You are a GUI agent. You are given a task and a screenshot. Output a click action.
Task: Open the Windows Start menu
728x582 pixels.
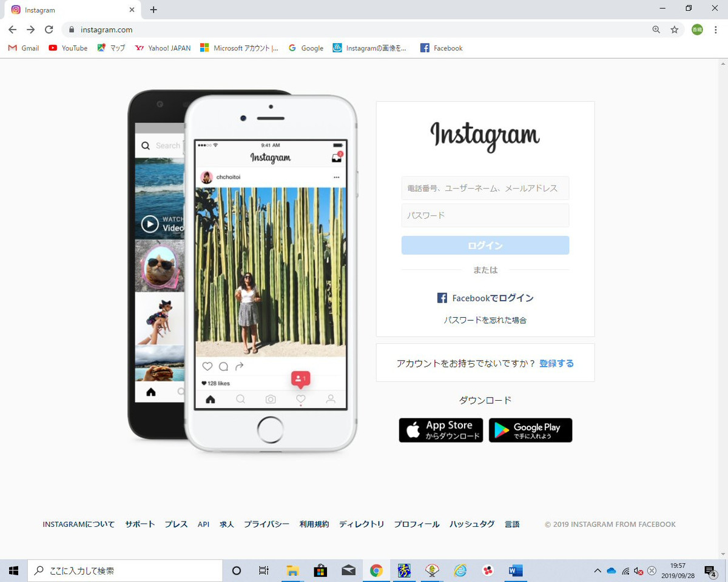[13, 570]
